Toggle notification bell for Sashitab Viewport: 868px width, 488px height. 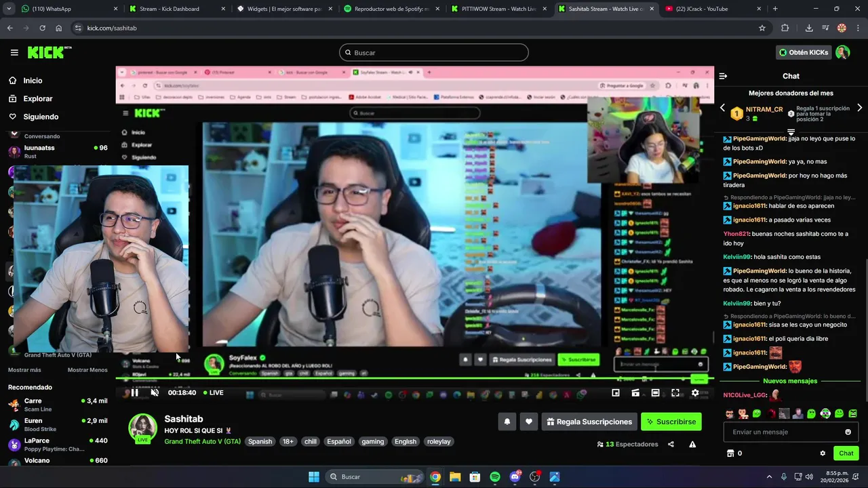coord(507,422)
